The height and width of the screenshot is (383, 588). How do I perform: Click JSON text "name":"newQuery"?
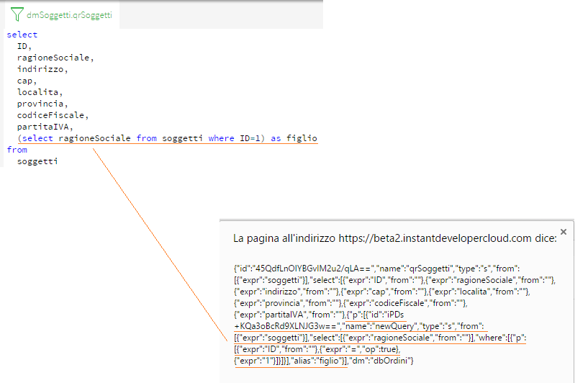click(x=380, y=326)
